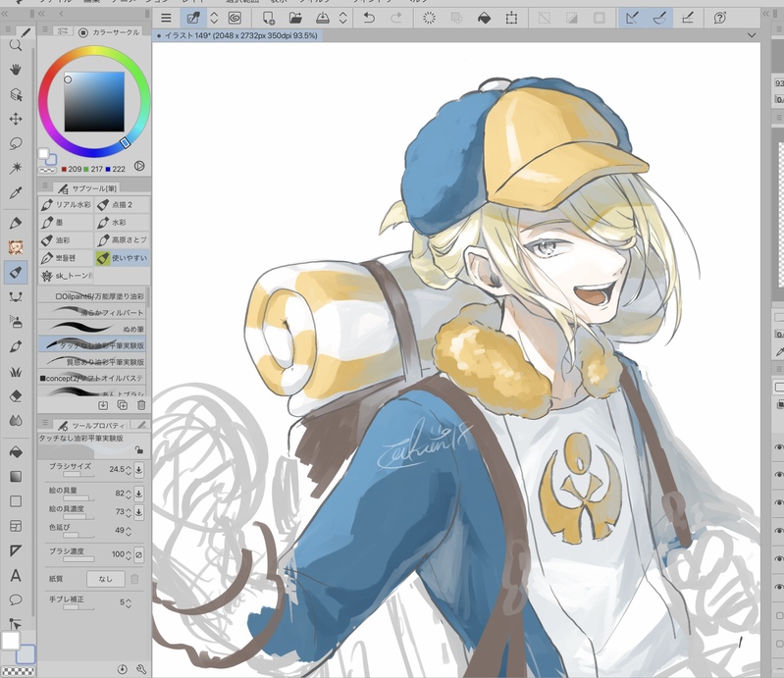Select the Ruler triangle tool
This screenshot has height=678, width=784.
[x=16, y=550]
